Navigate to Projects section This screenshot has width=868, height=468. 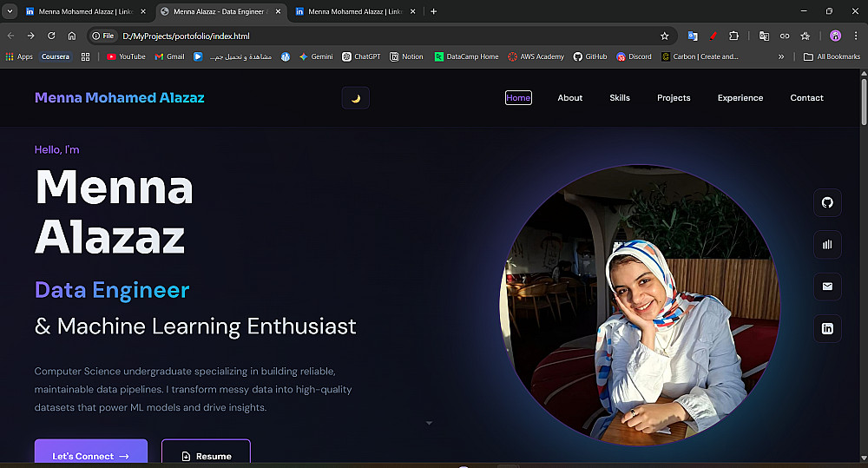[x=674, y=97]
